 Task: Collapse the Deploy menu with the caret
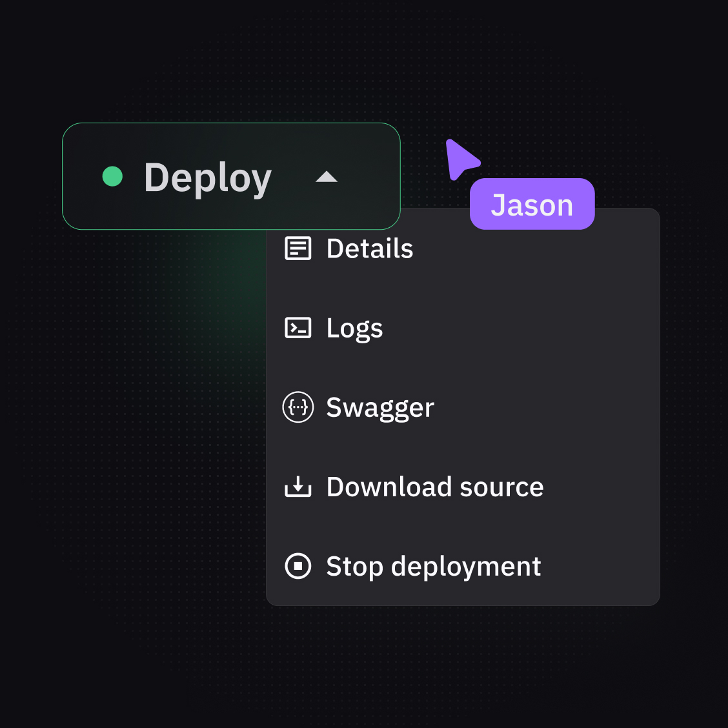tap(327, 177)
